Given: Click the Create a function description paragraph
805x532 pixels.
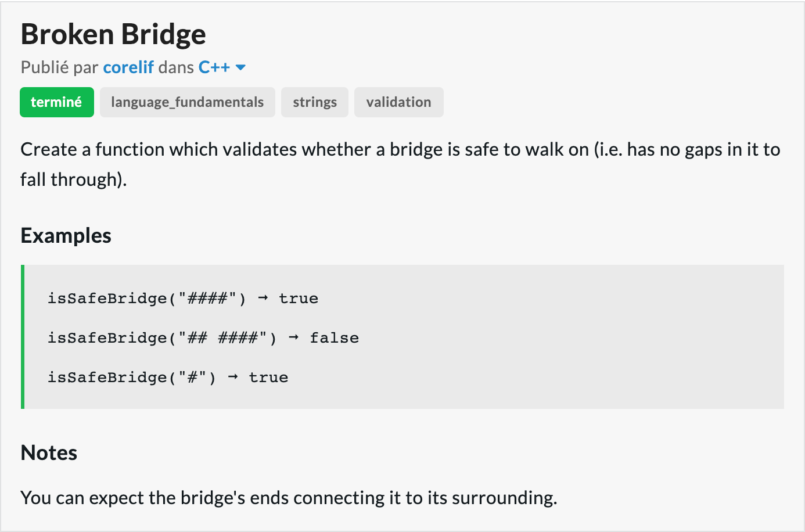Looking at the screenshot, I should pyautogui.click(x=401, y=164).
